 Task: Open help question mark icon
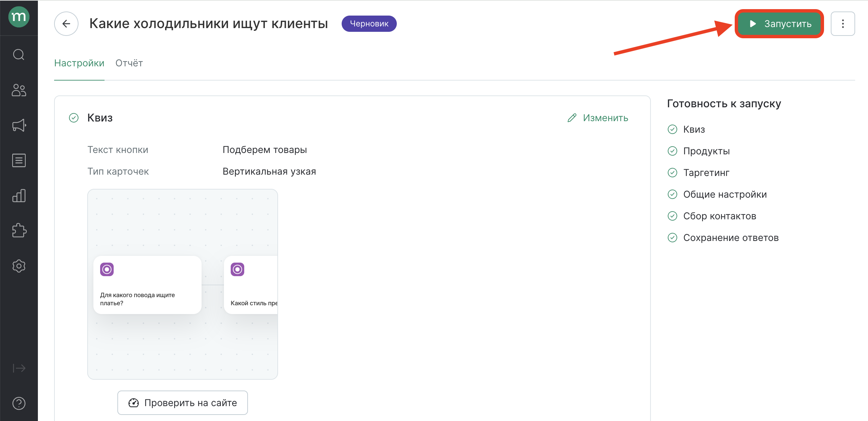coord(19,403)
